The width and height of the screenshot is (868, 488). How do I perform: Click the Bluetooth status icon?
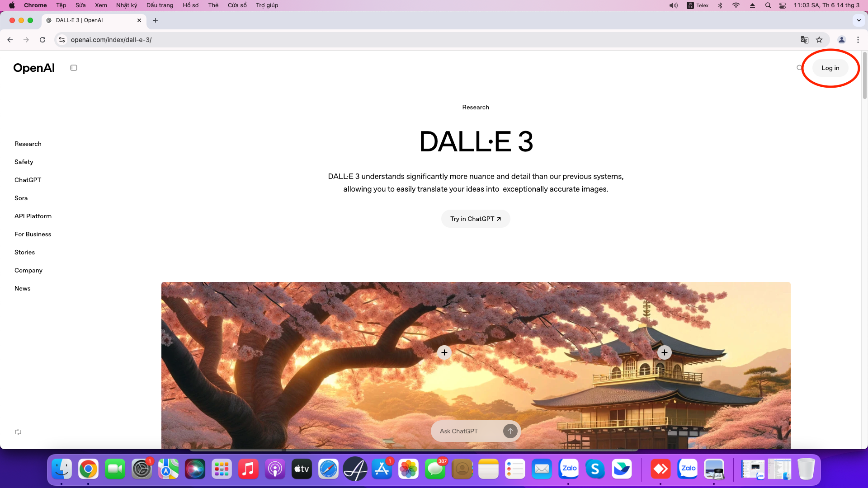click(x=720, y=5)
